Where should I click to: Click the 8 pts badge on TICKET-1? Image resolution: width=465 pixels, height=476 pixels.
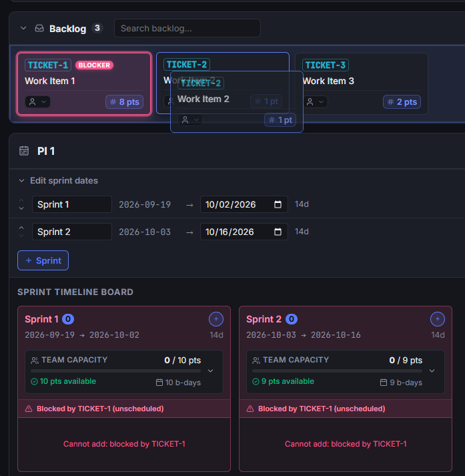click(124, 102)
